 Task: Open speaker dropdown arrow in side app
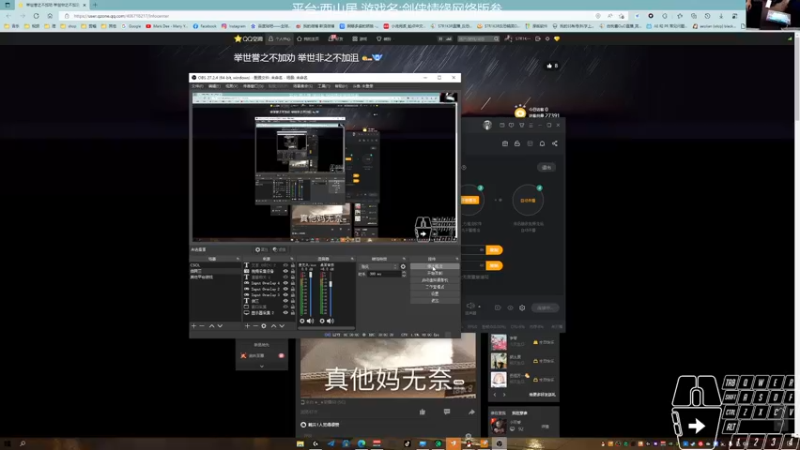click(x=479, y=307)
